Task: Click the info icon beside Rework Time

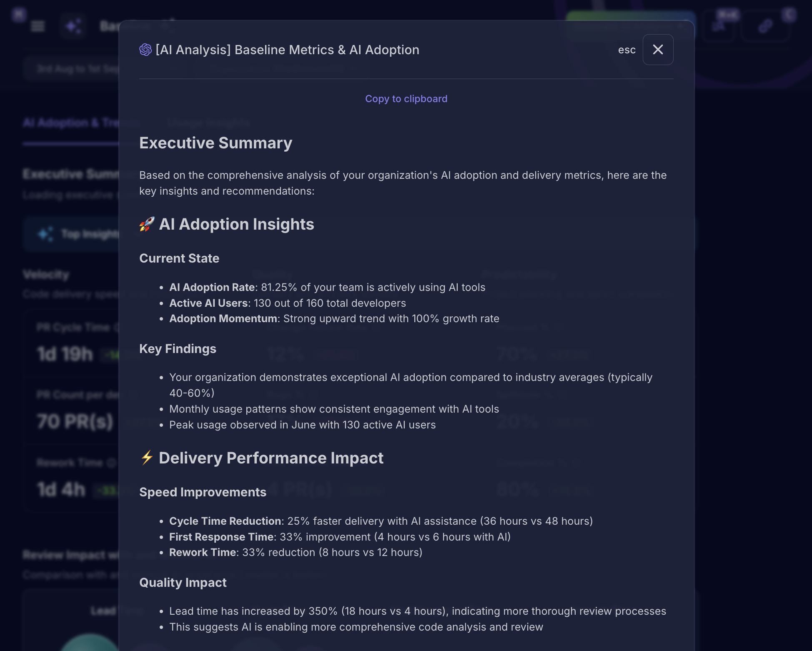Action: click(x=111, y=463)
